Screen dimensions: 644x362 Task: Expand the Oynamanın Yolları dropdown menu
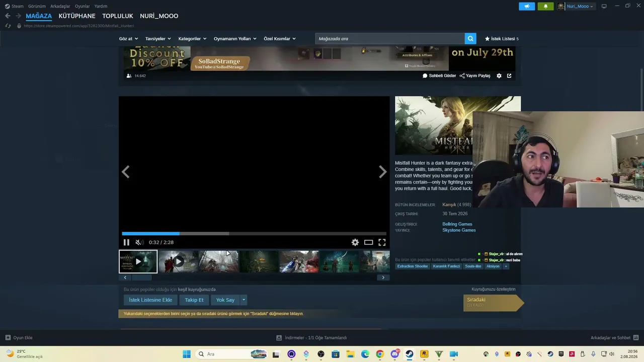[235, 39]
